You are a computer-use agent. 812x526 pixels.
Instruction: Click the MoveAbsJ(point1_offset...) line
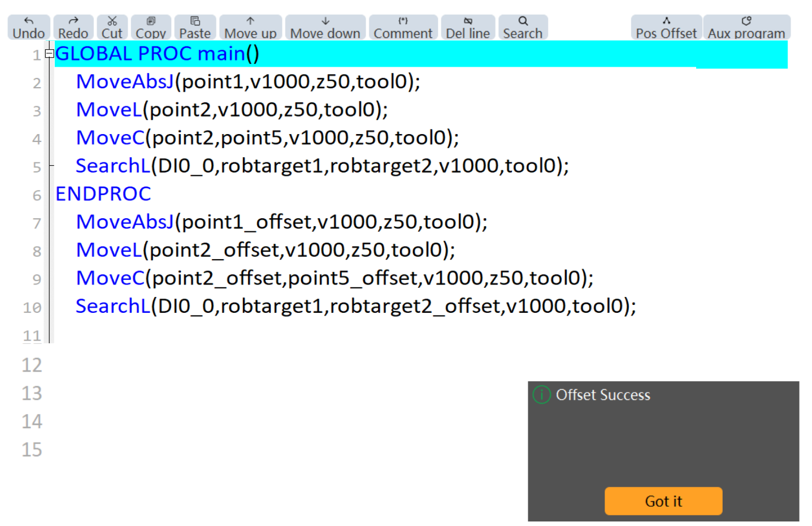(x=281, y=222)
